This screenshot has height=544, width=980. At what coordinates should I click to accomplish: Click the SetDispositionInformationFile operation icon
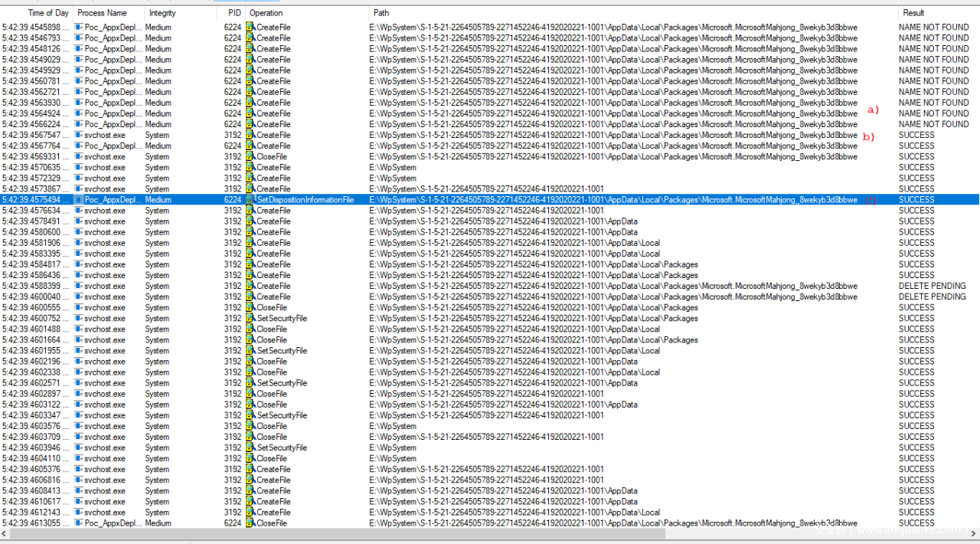click(x=250, y=200)
